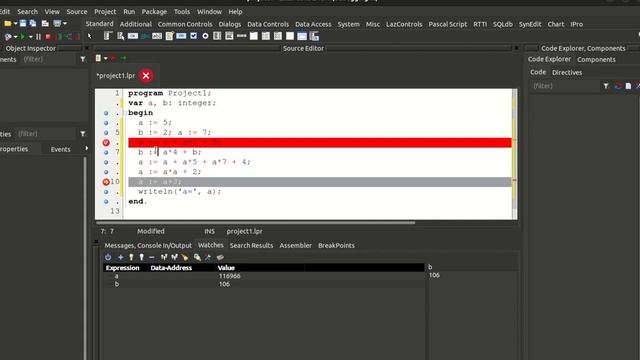640x360 pixels.
Task: Expand Object Inspector tabs arrow beside Events
Action: 87,148
